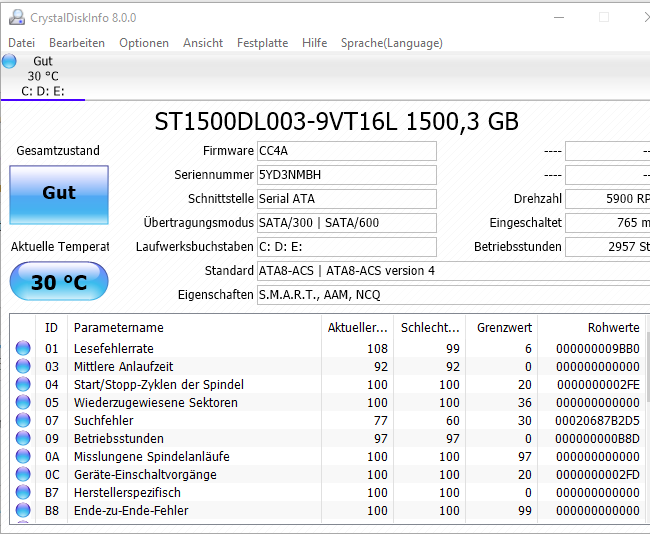Viewport: 650px width, 534px height.
Task: Click the Standard field ATA8-ACS
Action: point(454,271)
